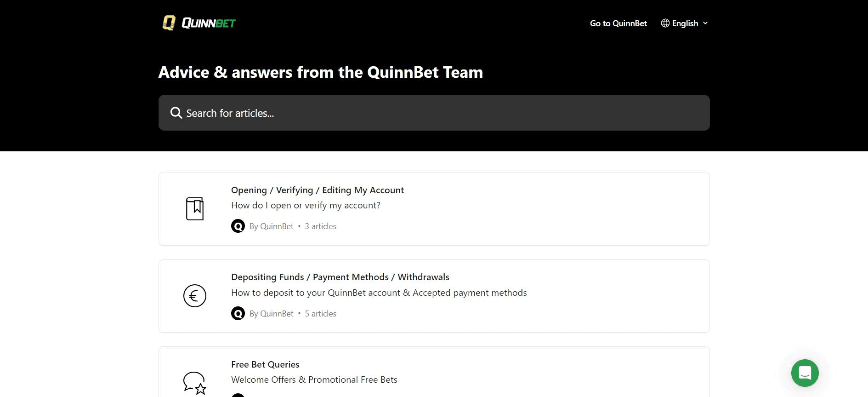Click the bookmark icon for account collection
The width and height of the screenshot is (868, 397).
coord(195,209)
